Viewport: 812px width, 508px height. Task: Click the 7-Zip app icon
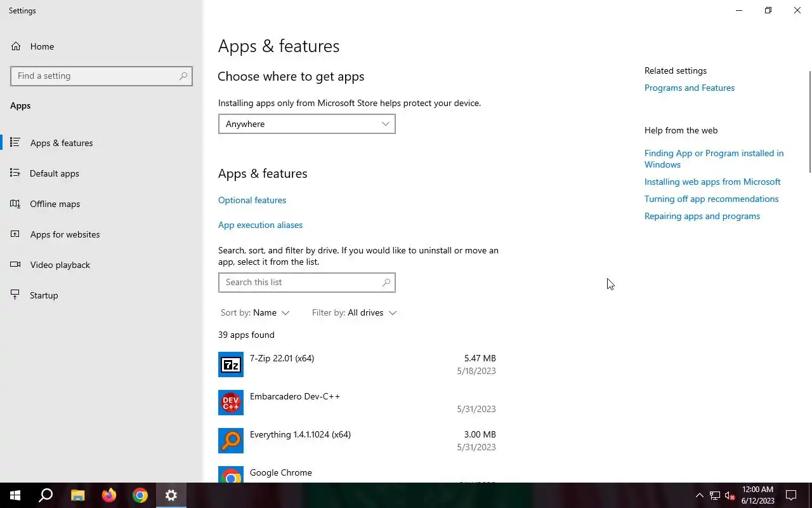pos(231,364)
